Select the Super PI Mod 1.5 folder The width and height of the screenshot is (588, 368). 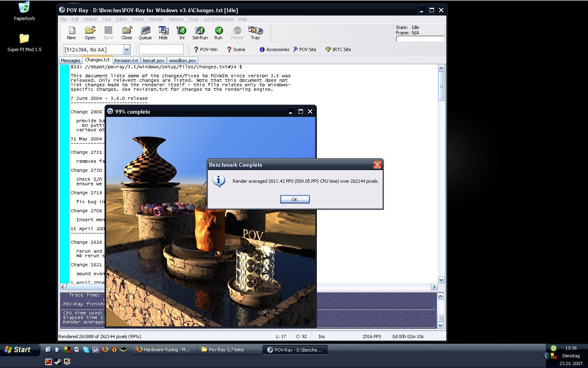[24, 43]
